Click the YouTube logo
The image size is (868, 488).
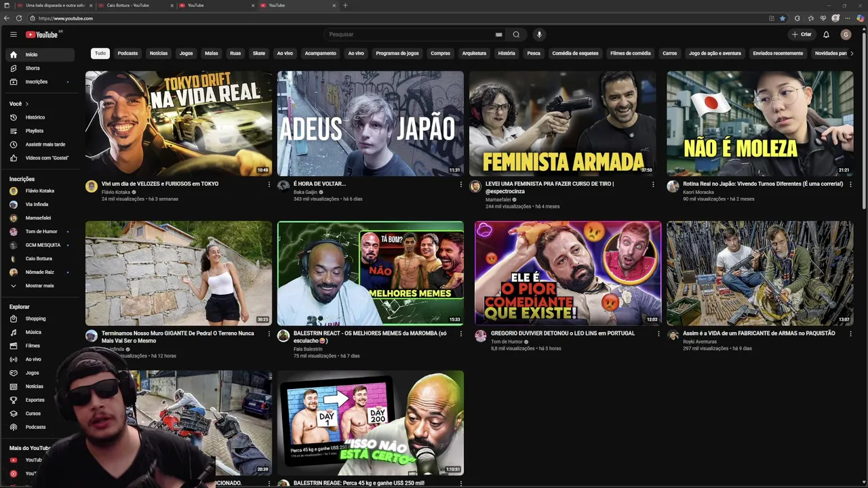click(x=43, y=35)
